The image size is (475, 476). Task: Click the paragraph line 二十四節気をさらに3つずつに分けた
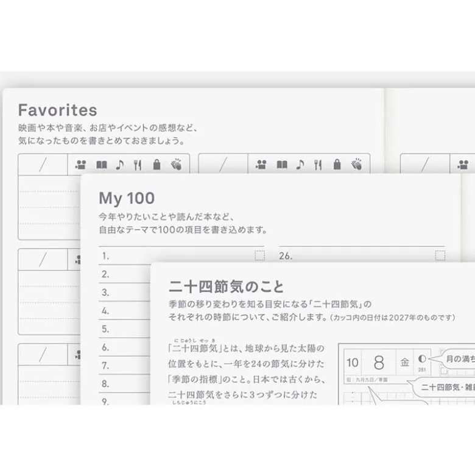[x=242, y=394]
